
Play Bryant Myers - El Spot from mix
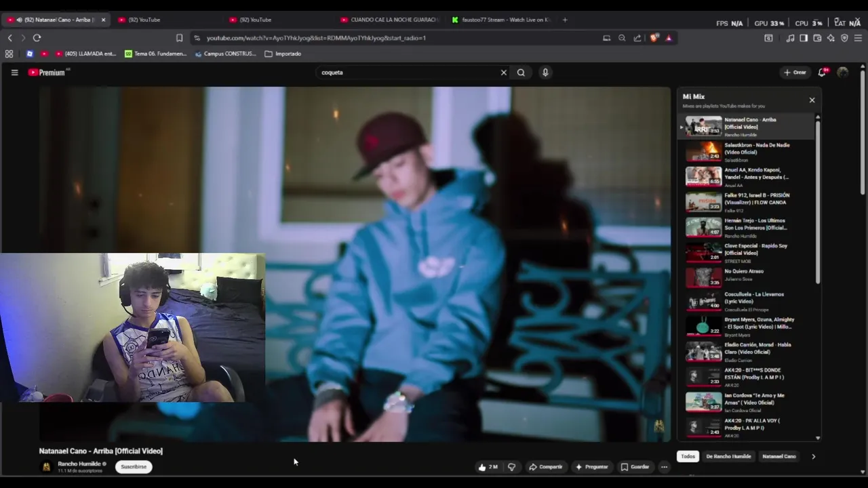(747, 327)
